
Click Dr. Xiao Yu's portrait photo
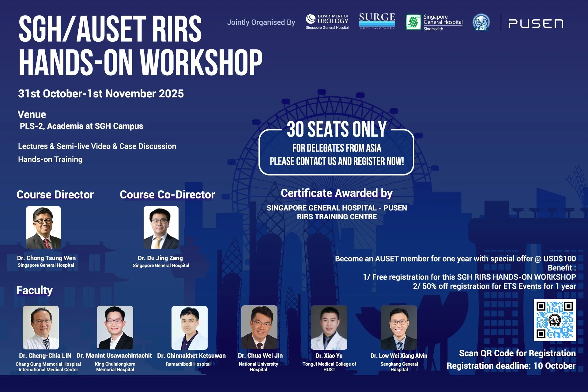(x=329, y=327)
